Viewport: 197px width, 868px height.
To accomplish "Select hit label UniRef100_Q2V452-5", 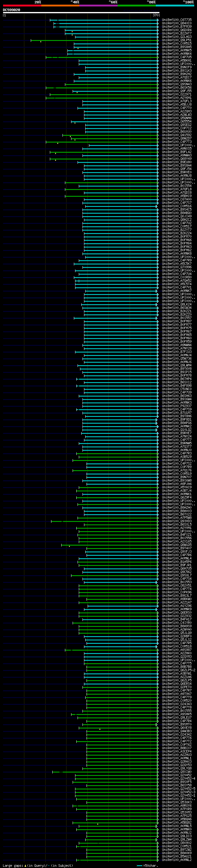I will [x=179, y=789].
